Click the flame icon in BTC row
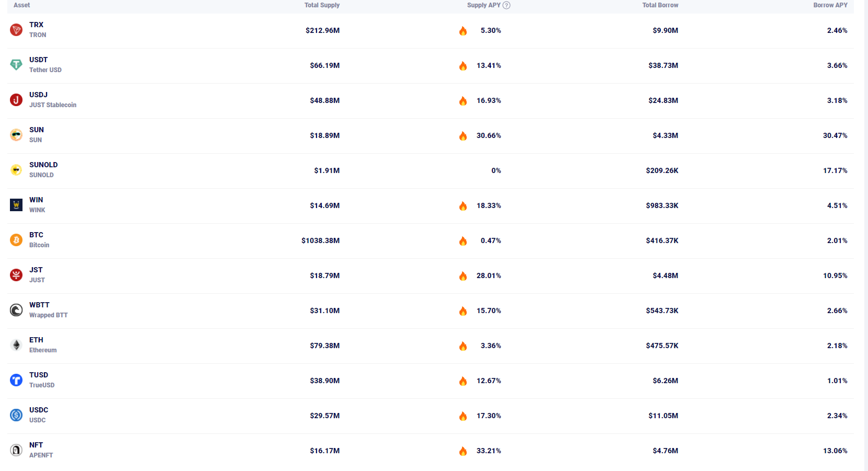Image resolution: width=868 pixels, height=471 pixels. point(463,241)
